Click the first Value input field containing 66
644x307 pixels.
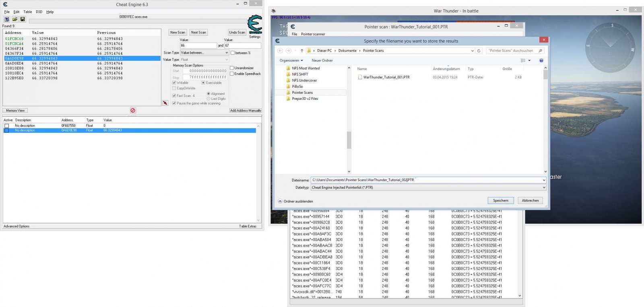198,45
